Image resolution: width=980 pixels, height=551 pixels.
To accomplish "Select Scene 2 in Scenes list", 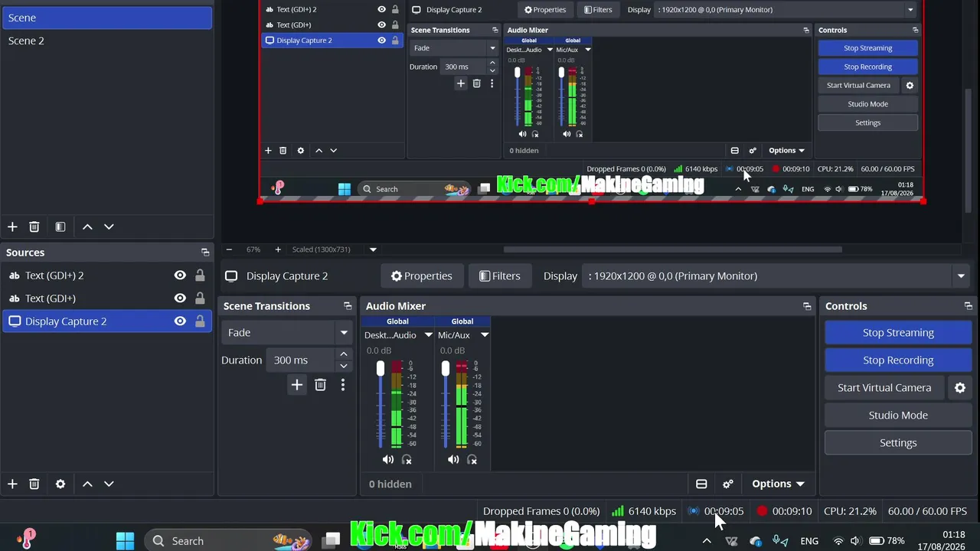I will pos(106,41).
